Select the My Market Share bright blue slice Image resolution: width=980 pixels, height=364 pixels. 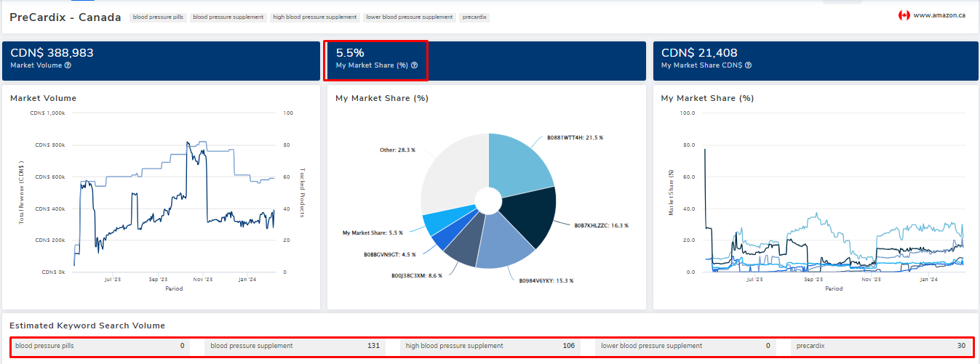click(x=445, y=222)
